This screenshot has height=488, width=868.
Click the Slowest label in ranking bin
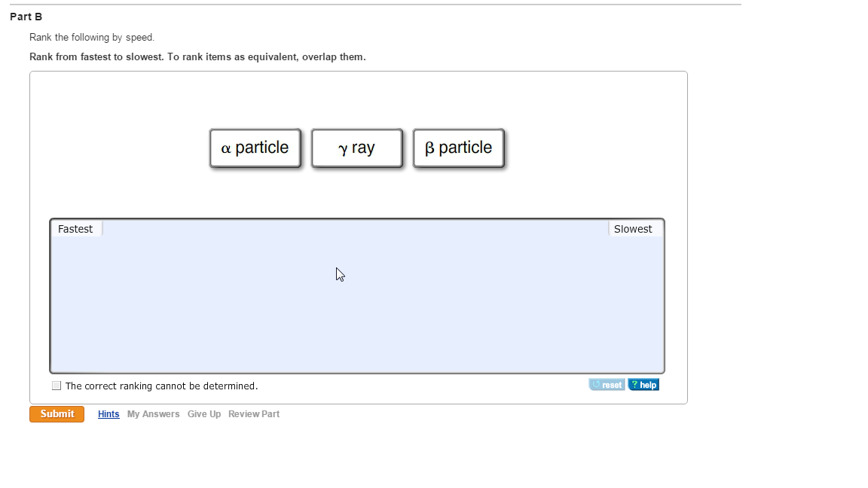point(633,229)
